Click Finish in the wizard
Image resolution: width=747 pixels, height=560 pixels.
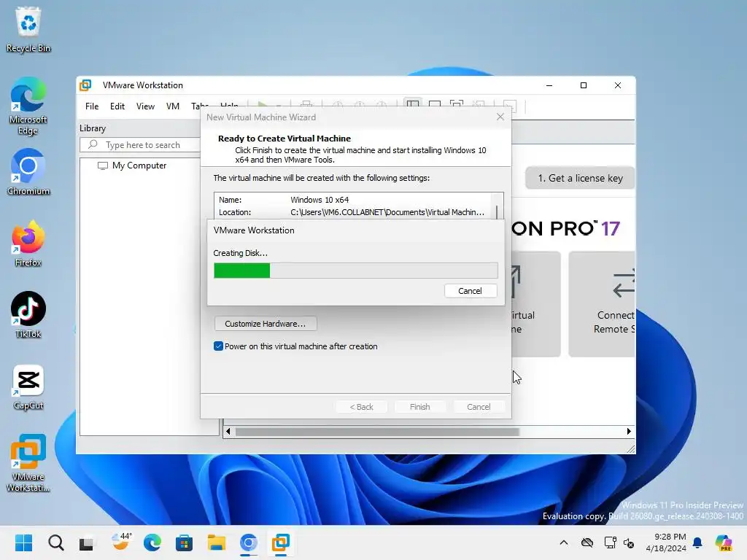pyautogui.click(x=419, y=407)
